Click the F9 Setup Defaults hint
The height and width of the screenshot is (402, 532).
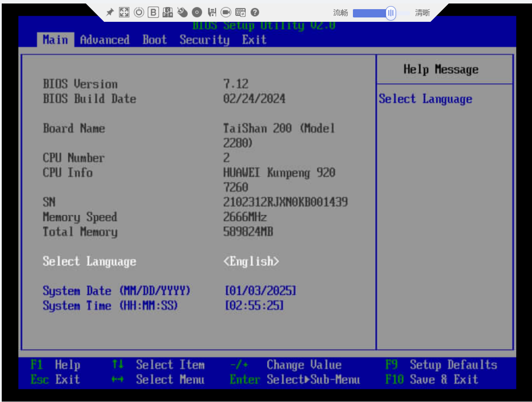[x=441, y=365]
